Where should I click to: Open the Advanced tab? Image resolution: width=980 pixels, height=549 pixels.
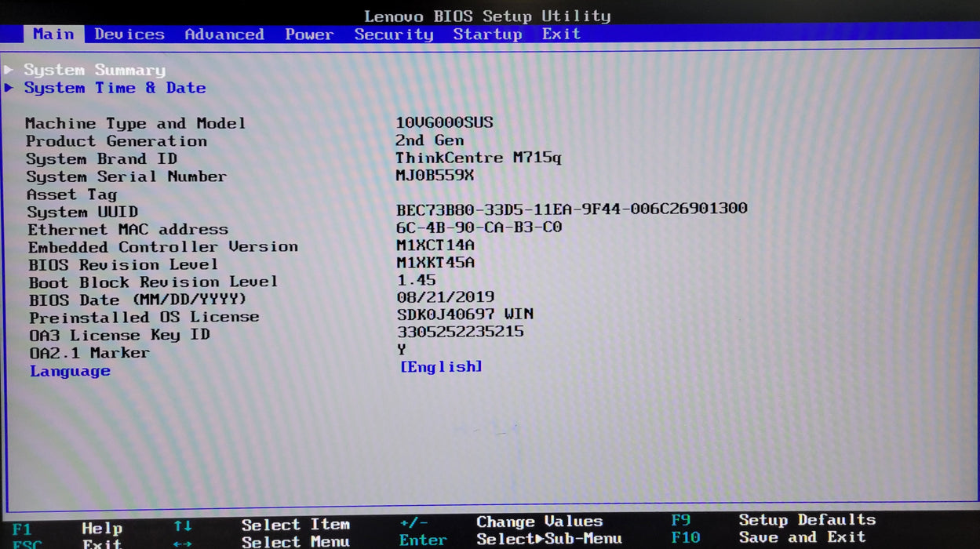coord(224,35)
